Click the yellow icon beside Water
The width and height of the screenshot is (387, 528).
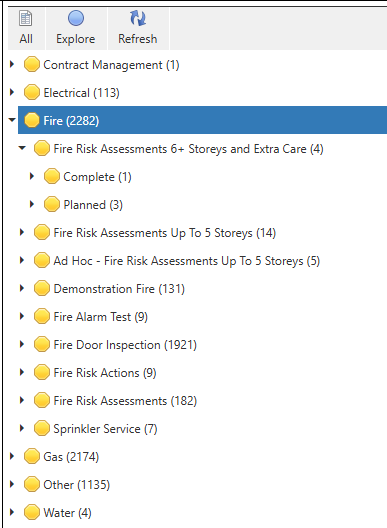coord(32,512)
